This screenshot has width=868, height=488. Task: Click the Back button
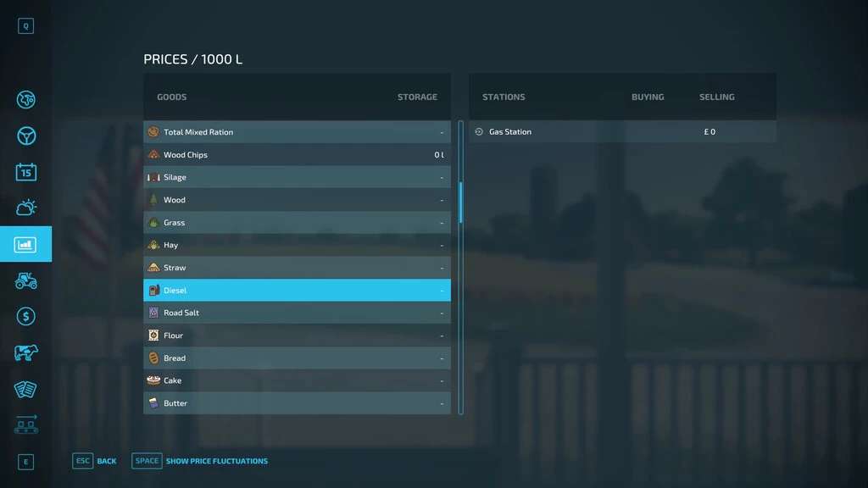click(x=95, y=461)
